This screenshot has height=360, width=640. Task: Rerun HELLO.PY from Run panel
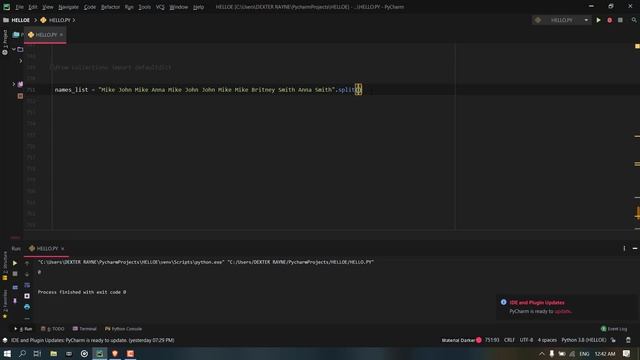(15, 263)
